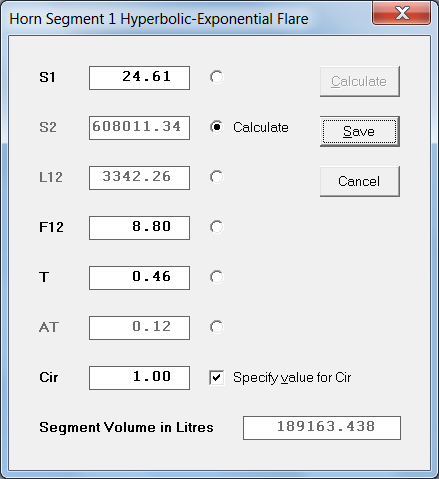439x479 pixels.
Task: Select the T radio button
Action: (x=217, y=277)
